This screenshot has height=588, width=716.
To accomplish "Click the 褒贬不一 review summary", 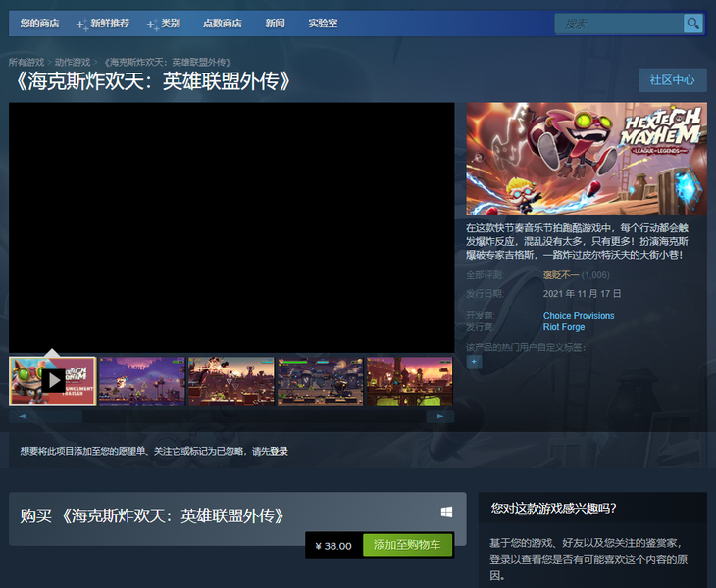I will (x=561, y=275).
